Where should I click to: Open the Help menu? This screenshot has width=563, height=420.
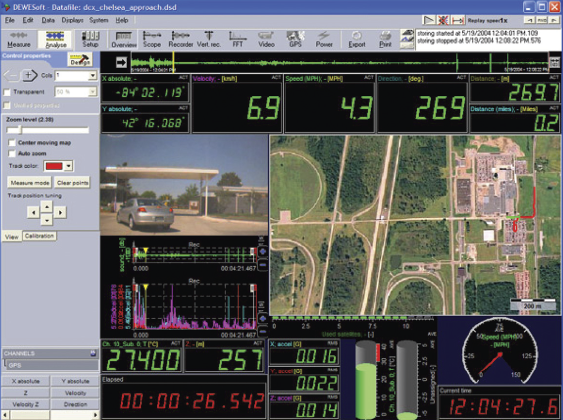click(122, 20)
